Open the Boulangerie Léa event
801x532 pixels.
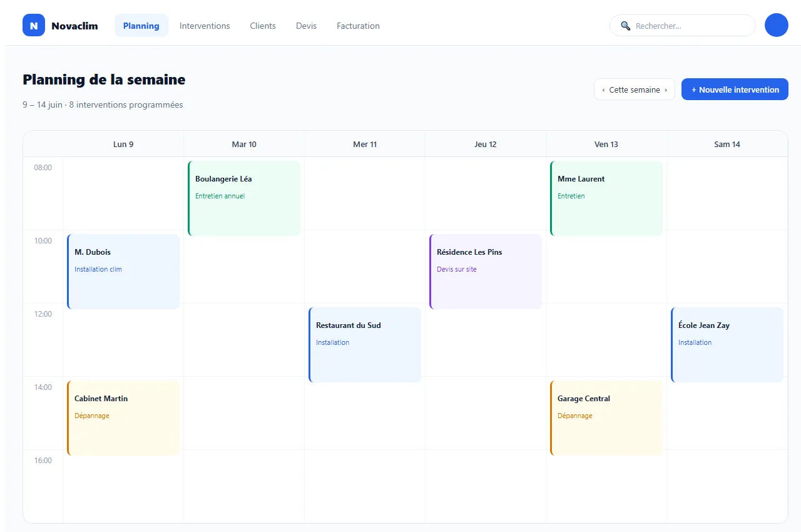(x=244, y=198)
